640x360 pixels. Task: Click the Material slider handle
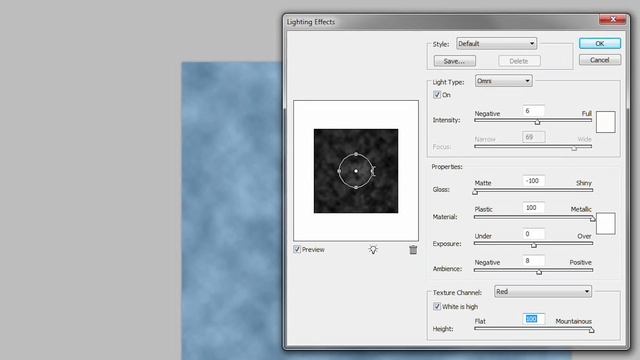[x=593, y=218]
